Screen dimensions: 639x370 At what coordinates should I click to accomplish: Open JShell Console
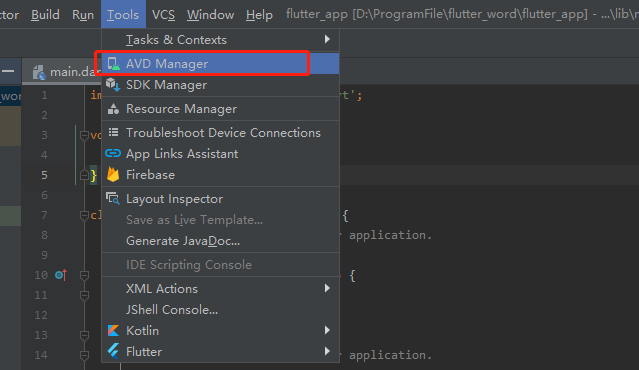220,310
